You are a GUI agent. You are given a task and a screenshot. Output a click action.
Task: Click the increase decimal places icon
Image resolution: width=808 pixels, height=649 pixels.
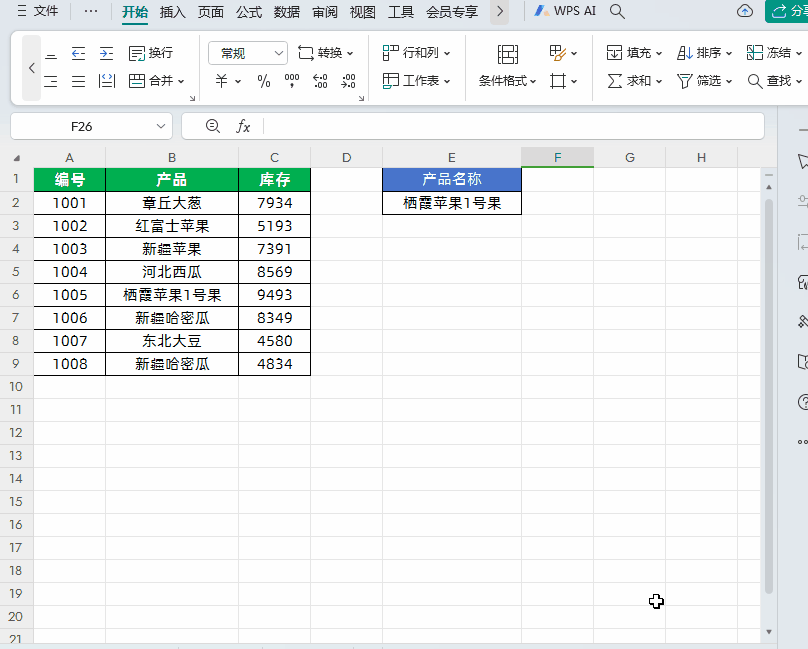[320, 81]
